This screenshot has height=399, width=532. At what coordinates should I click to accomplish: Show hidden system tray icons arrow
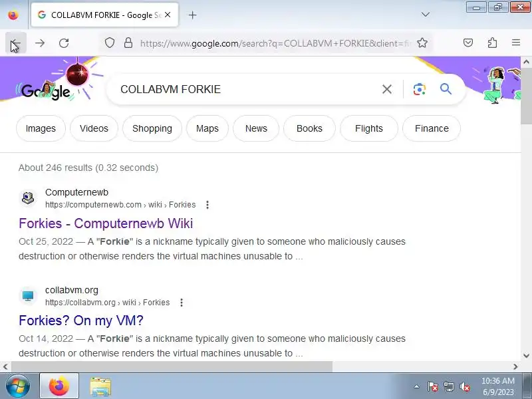click(416, 386)
